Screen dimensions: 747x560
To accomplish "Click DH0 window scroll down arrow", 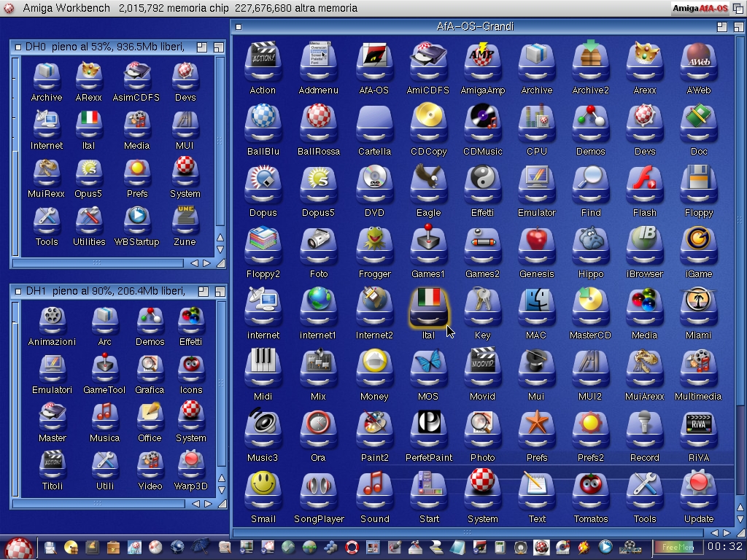I will click(220, 249).
